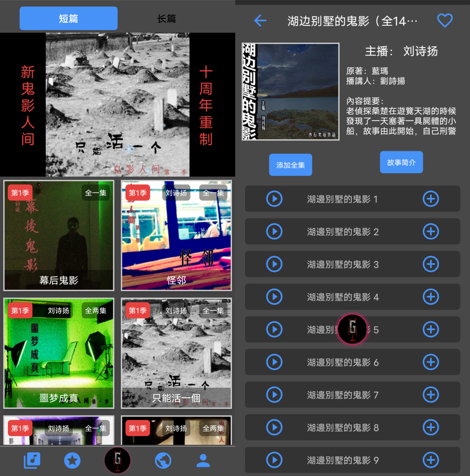Switch to the 短篇 tab
470x476 pixels.
click(68, 18)
